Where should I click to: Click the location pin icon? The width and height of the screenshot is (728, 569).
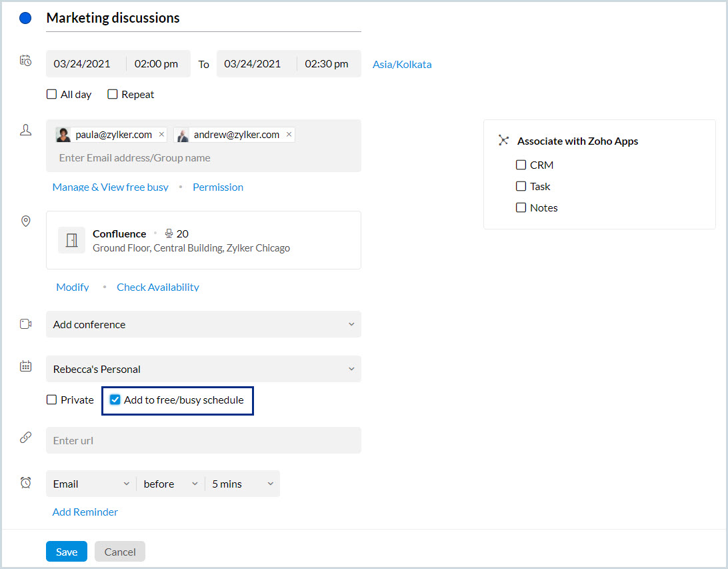[x=26, y=221]
